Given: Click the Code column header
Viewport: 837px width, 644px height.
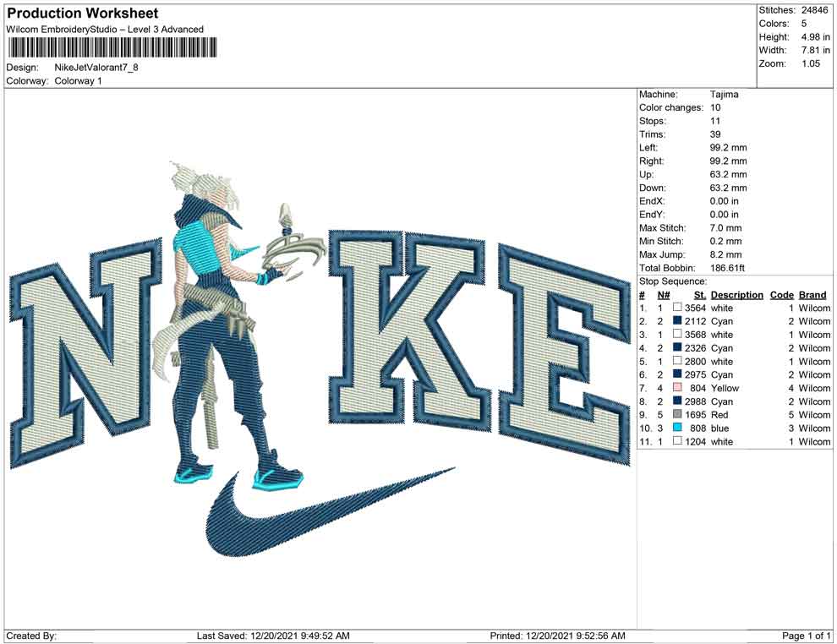Looking at the screenshot, I should coord(782,295).
